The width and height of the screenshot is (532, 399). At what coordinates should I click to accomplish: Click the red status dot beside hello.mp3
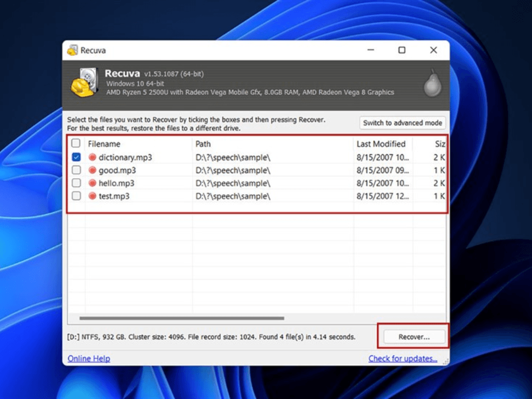click(x=92, y=183)
